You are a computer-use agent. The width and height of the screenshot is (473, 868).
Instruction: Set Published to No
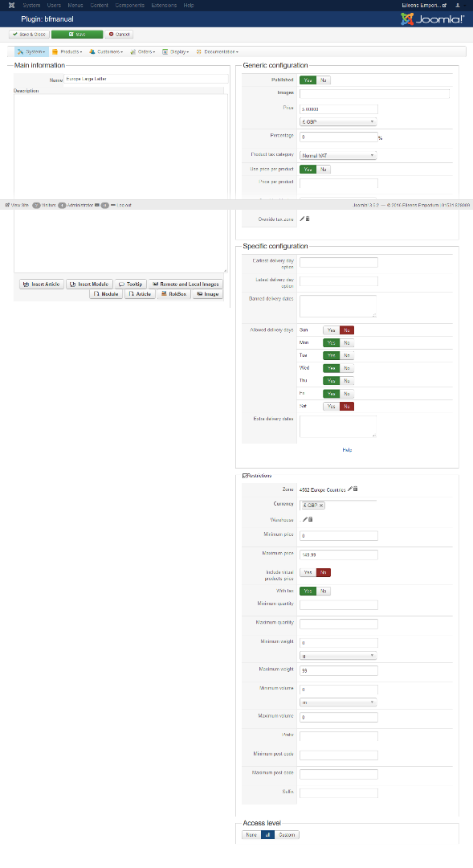[324, 80]
